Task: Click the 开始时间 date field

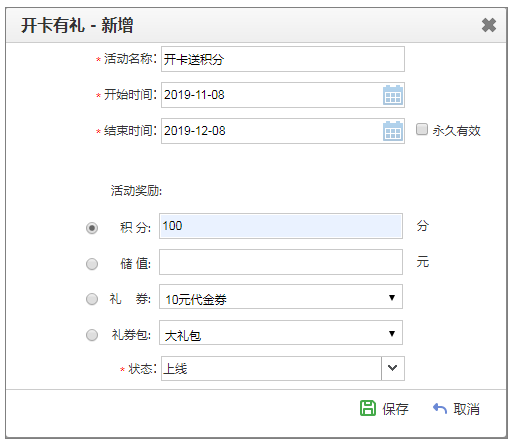Action: click(283, 95)
